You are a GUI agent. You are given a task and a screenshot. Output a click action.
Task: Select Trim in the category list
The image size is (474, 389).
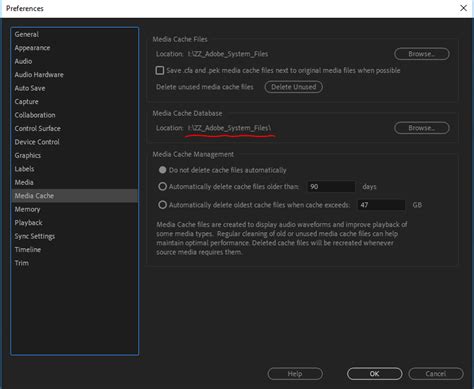tap(22, 263)
